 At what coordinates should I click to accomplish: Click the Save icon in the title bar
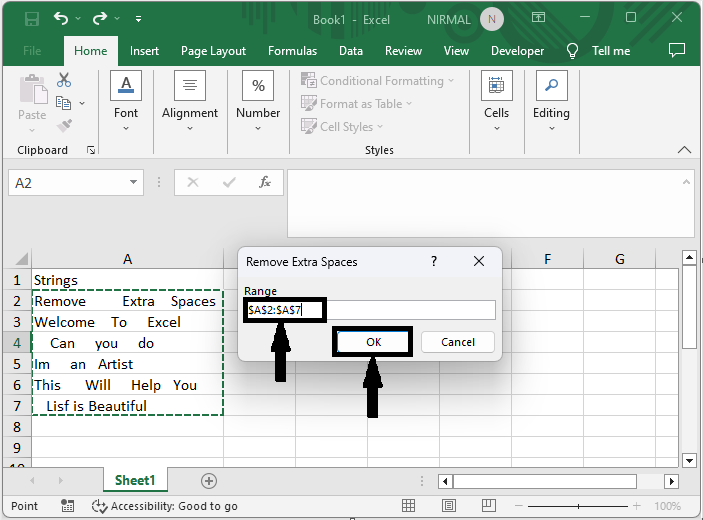point(31,19)
